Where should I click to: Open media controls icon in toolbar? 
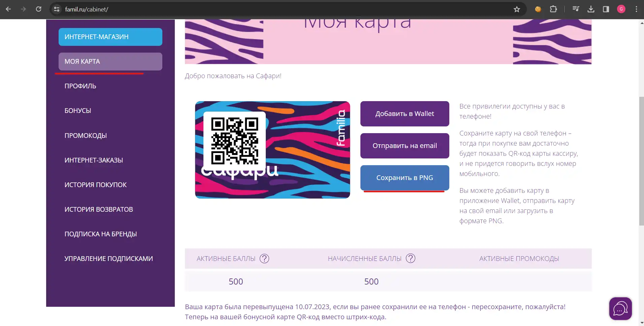pyautogui.click(x=576, y=9)
